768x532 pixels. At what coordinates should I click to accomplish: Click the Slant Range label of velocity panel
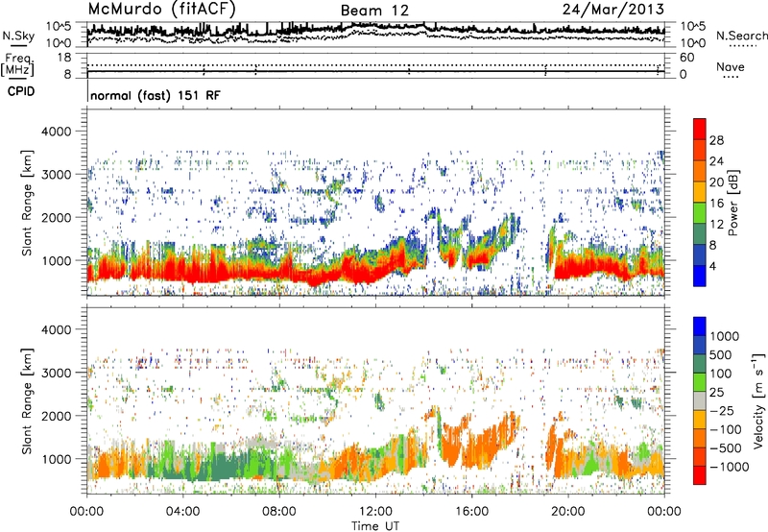point(27,400)
